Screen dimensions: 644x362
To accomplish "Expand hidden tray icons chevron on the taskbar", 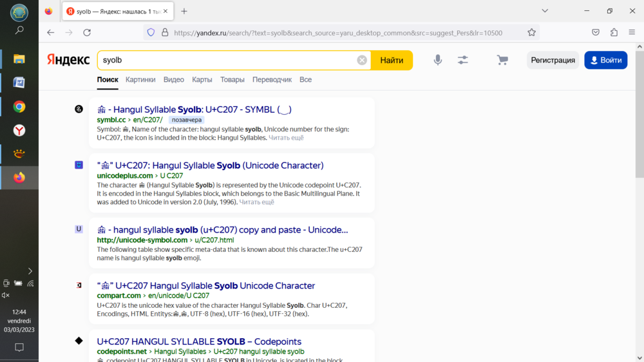I will coord(30,271).
